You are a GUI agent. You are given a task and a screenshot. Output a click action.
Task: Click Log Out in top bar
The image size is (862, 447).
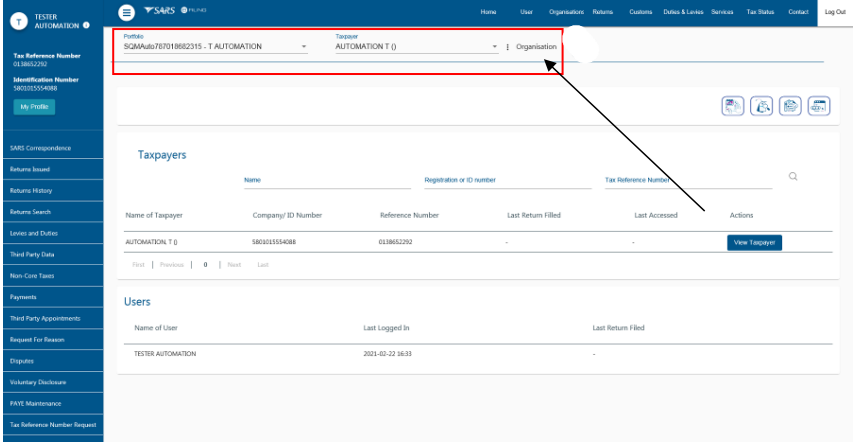pyautogui.click(x=834, y=11)
